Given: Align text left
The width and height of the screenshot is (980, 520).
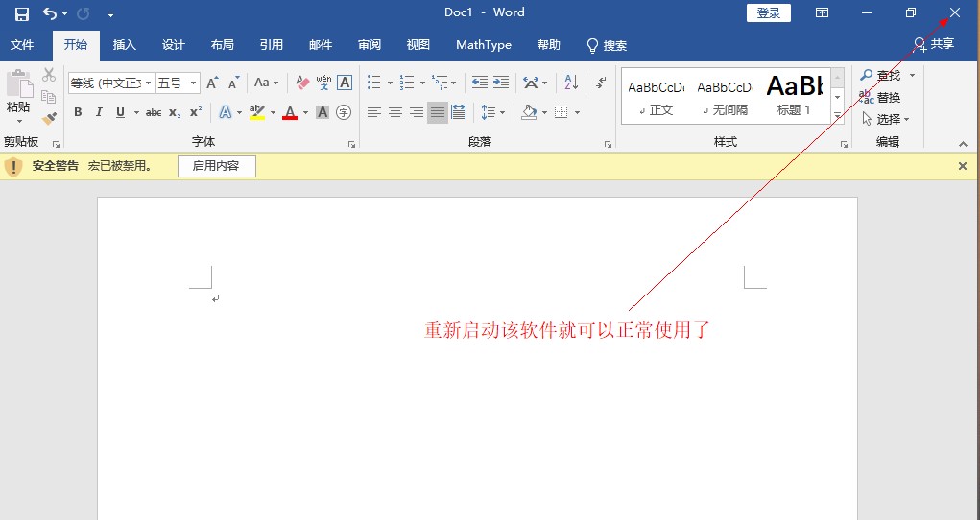Looking at the screenshot, I should tap(373, 112).
